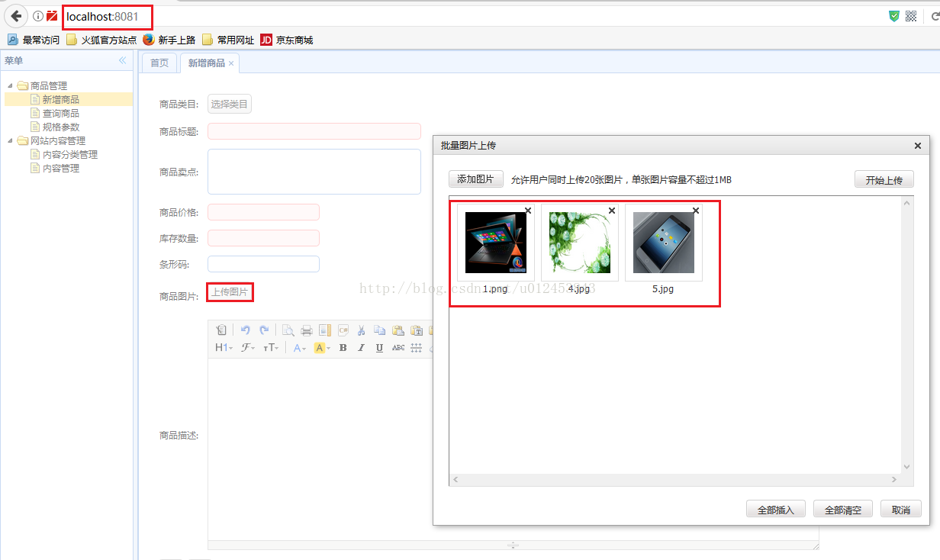Viewport: 940px width, 560px height.
Task: Select the 1.png laptop thumbnail
Action: [x=496, y=243]
